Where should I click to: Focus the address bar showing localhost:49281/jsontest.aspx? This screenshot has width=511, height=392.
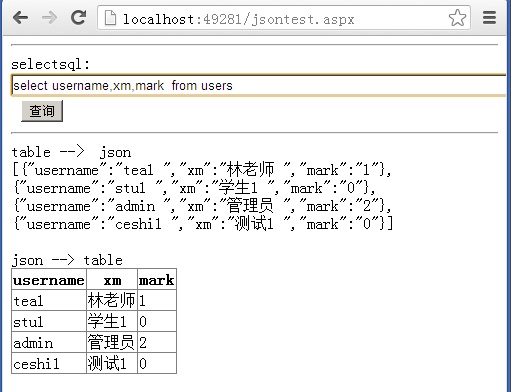click(284, 18)
